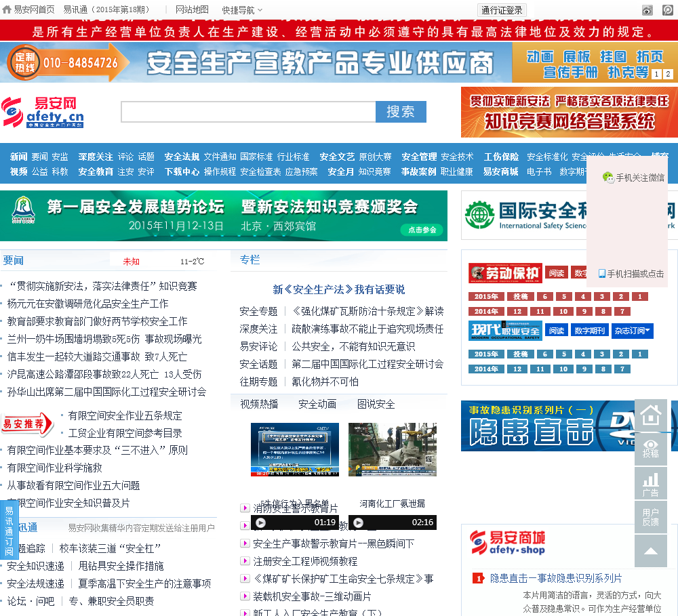Open 有限空间安全作业五条规定 link
This screenshot has height=616, width=678.
(125, 415)
